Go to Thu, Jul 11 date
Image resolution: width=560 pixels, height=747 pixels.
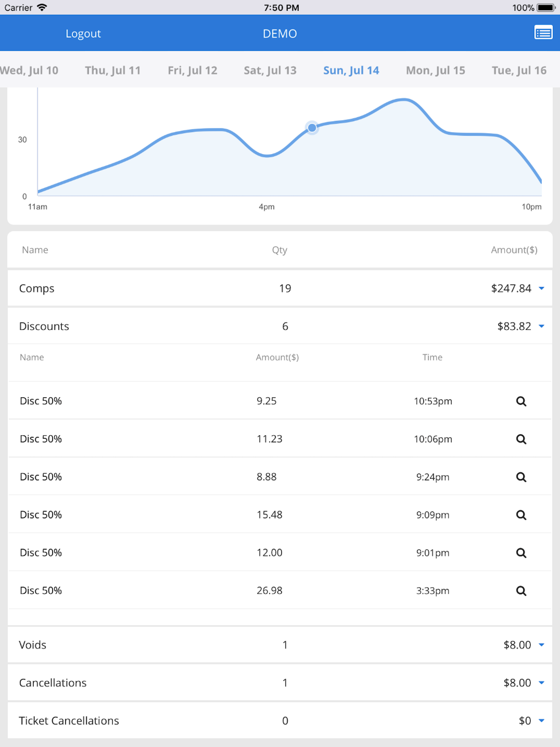click(112, 70)
